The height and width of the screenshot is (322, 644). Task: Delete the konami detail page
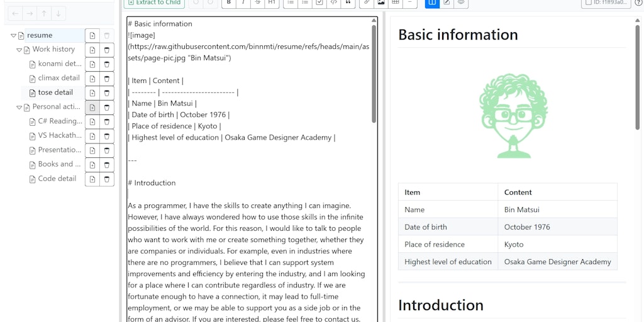tap(107, 65)
